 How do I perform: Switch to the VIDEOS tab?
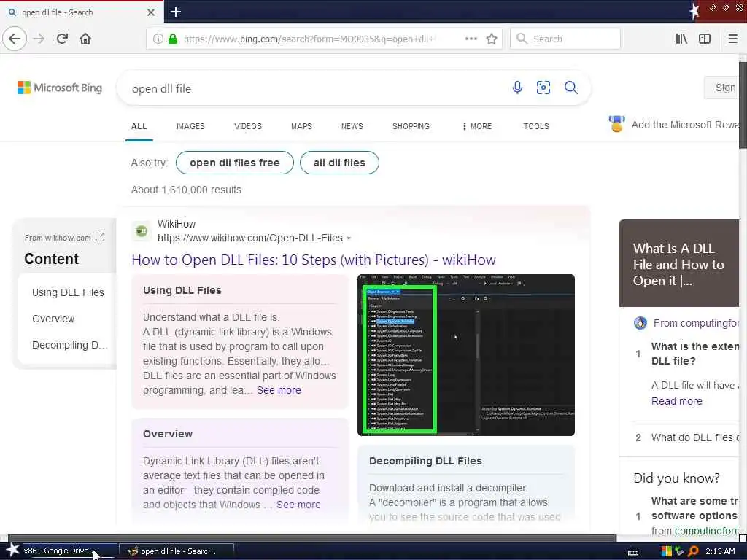248,126
